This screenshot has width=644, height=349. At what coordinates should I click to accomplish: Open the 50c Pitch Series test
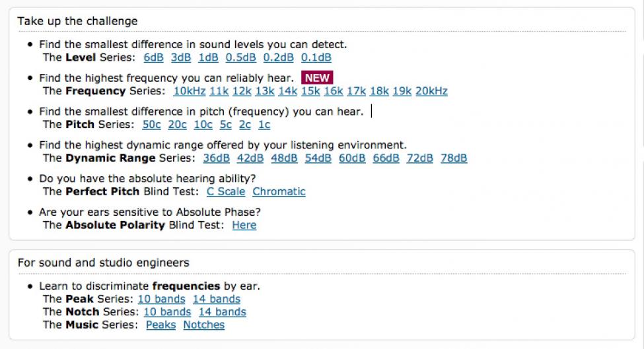(x=151, y=125)
